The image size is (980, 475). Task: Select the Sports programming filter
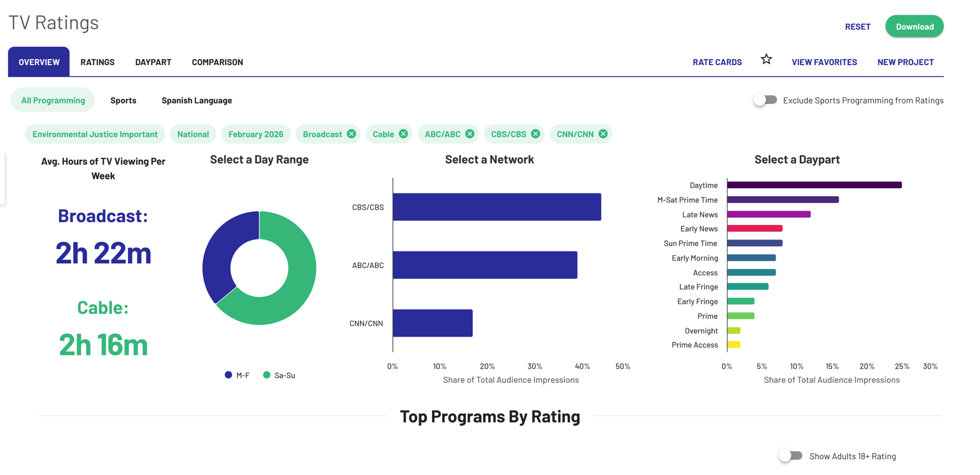click(123, 100)
